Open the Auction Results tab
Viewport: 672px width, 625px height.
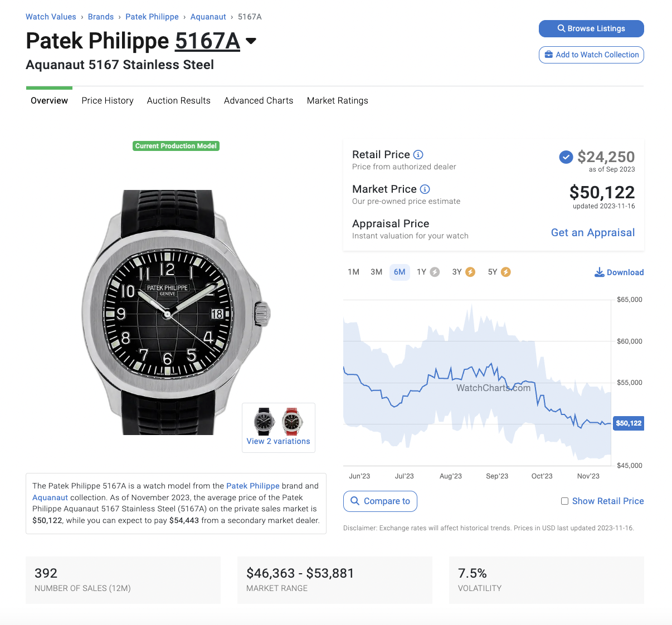point(179,101)
